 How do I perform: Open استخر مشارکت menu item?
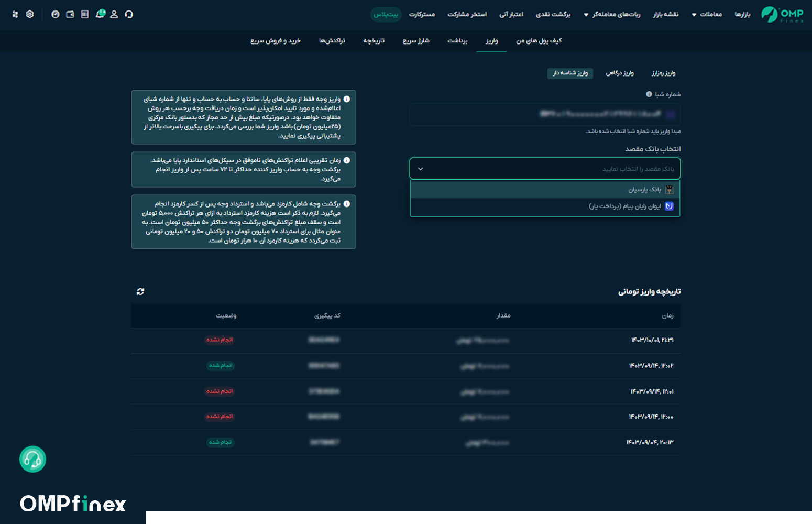[x=467, y=14]
